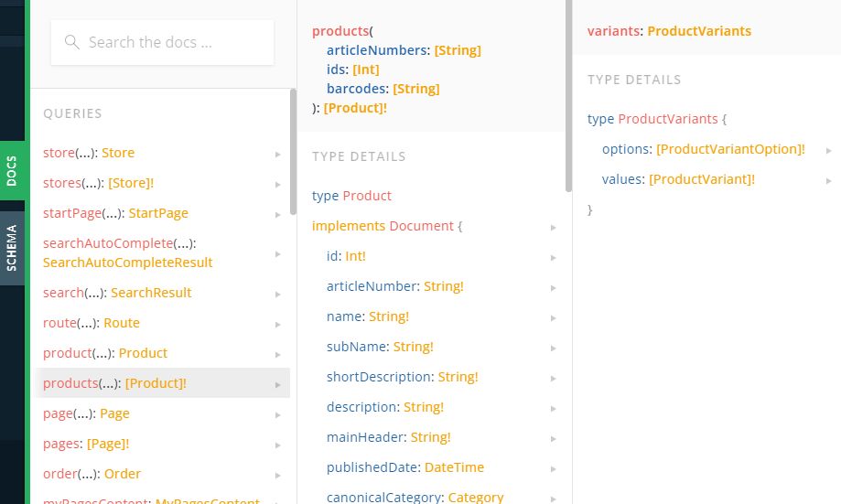Expand arrow next to store query

coord(278,155)
